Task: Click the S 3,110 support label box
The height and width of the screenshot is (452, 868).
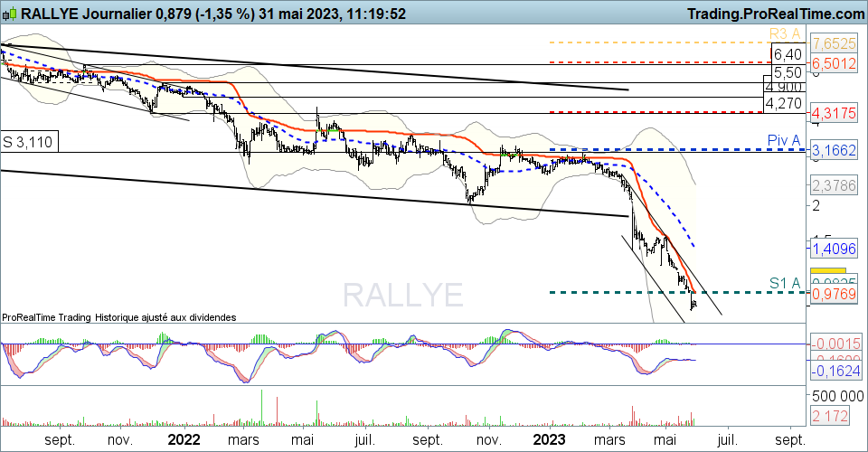Action: point(29,142)
